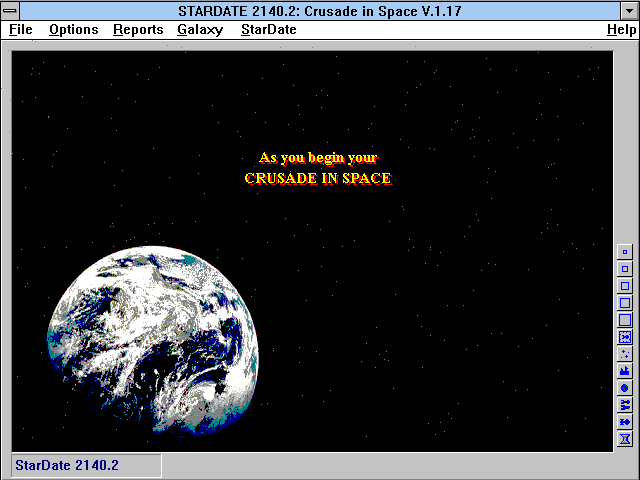
Task: Select the medium square zoom icon
Action: click(624, 286)
